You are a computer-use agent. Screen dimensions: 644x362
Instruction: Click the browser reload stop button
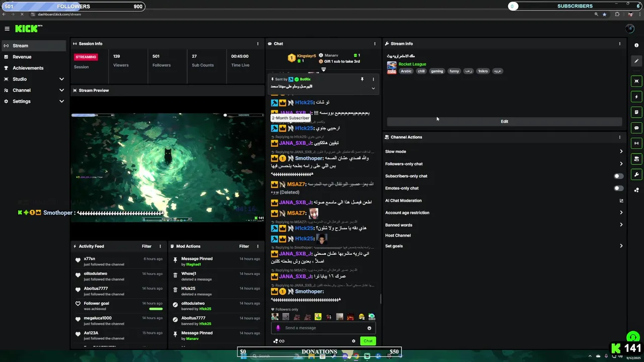(22, 15)
